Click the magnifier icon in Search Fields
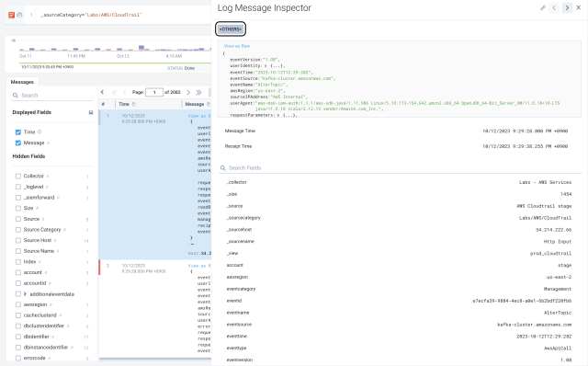588x366 pixels. tap(222, 167)
